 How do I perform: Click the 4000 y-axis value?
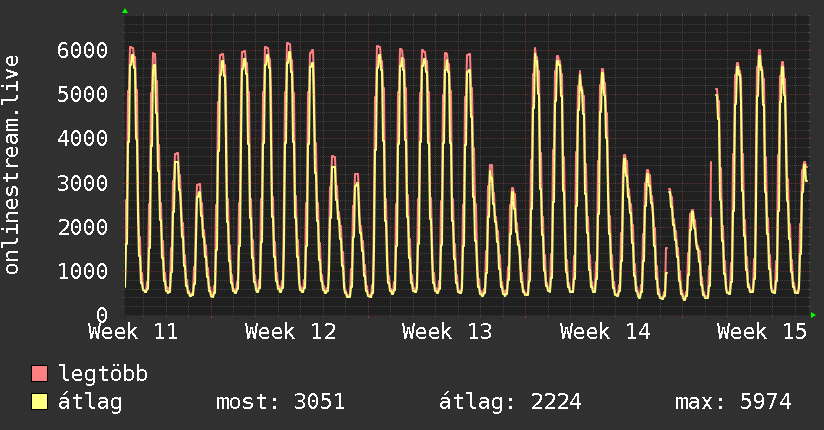(x=83, y=139)
